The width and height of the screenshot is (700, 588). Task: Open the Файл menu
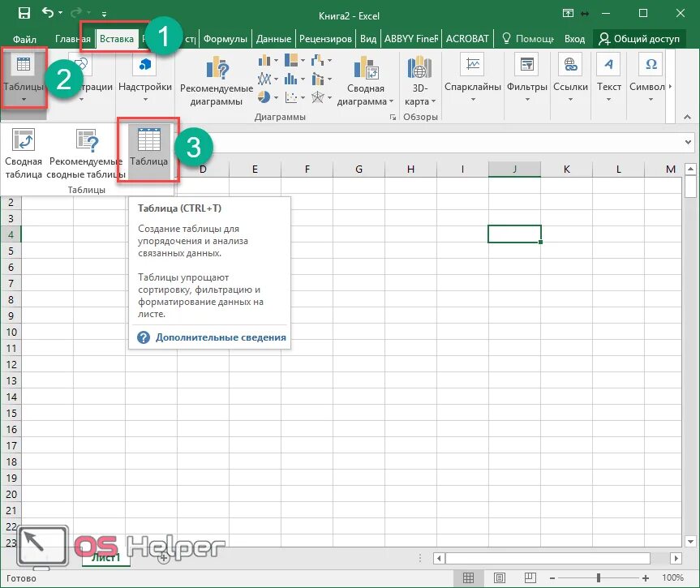[24, 39]
